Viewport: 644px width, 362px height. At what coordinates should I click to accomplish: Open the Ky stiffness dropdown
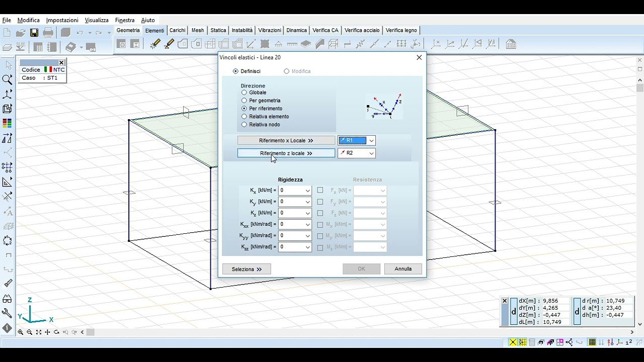coord(307,202)
